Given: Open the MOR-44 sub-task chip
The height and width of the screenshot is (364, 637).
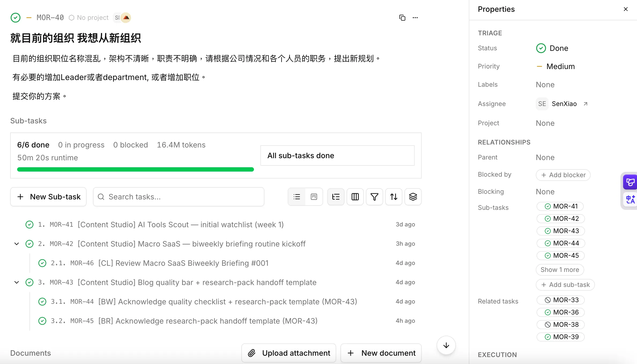Looking at the screenshot, I should [x=561, y=243].
